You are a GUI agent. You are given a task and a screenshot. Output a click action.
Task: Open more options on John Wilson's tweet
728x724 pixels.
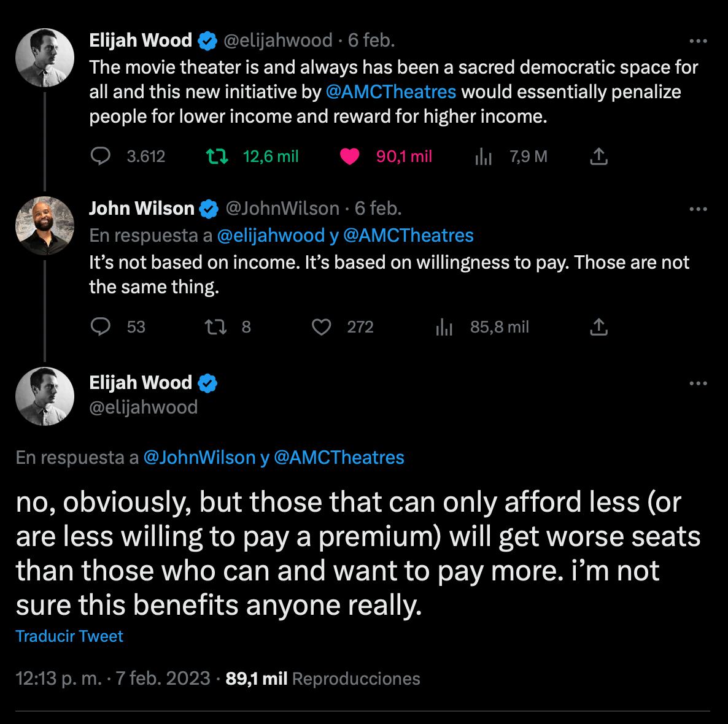(x=698, y=209)
